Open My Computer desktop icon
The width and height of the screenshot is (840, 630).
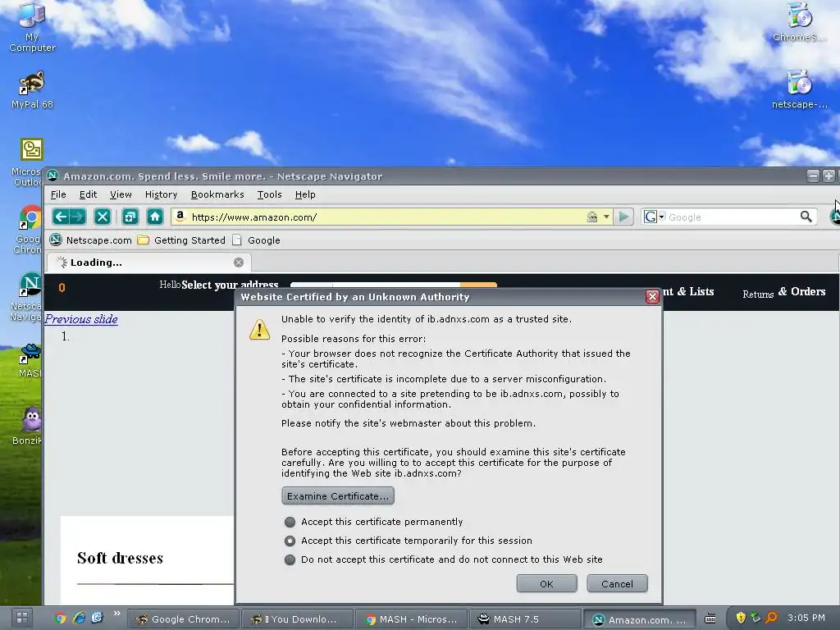pos(32,27)
